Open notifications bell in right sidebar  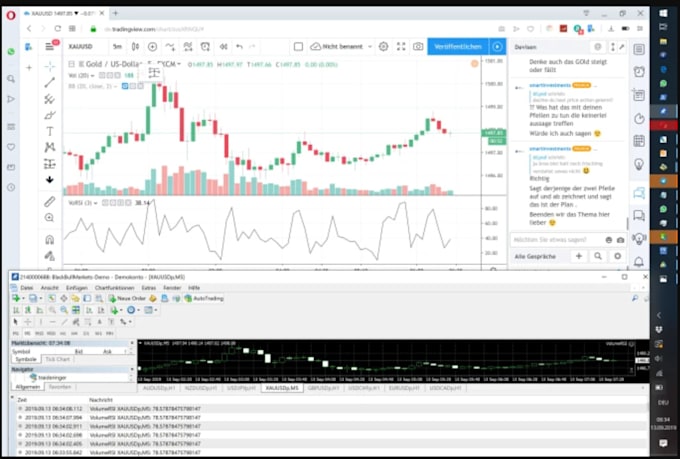(639, 262)
